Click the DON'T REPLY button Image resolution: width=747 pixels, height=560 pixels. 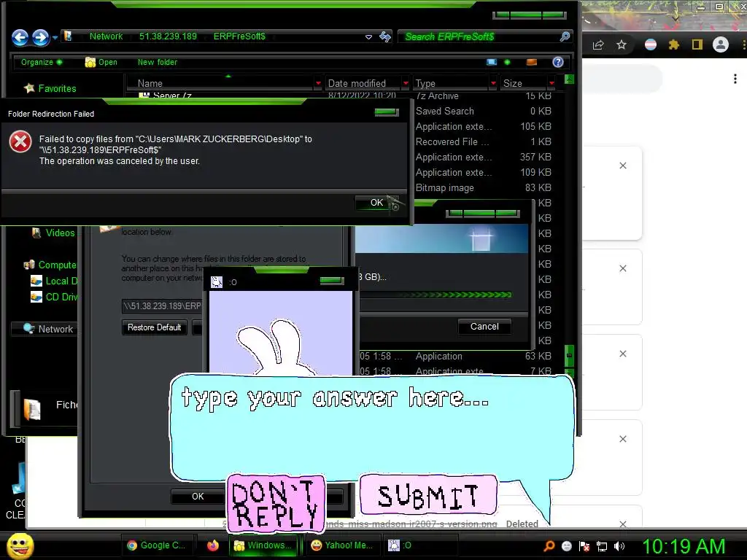[x=276, y=503]
